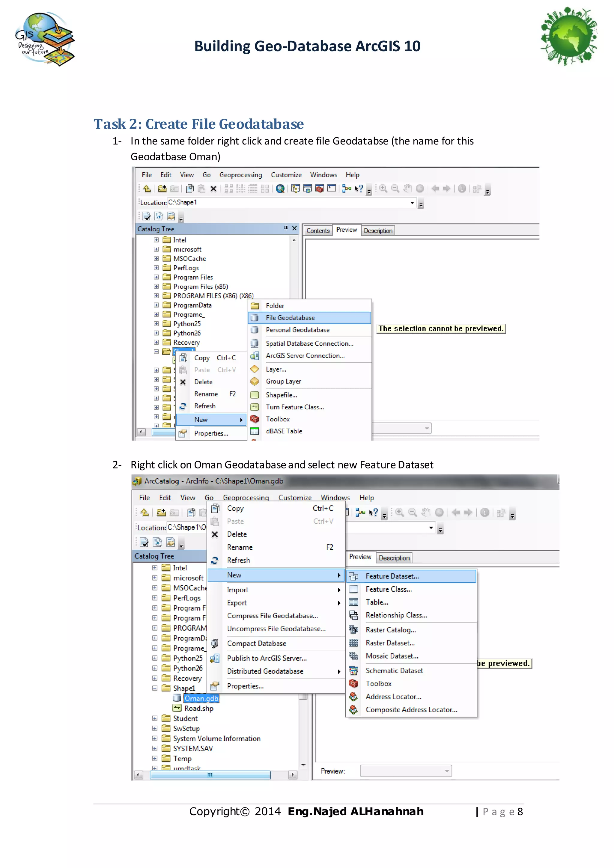Click What's This help icon in C:\Shape1 toolbar
This screenshot has height=868, width=614.
coord(359,189)
